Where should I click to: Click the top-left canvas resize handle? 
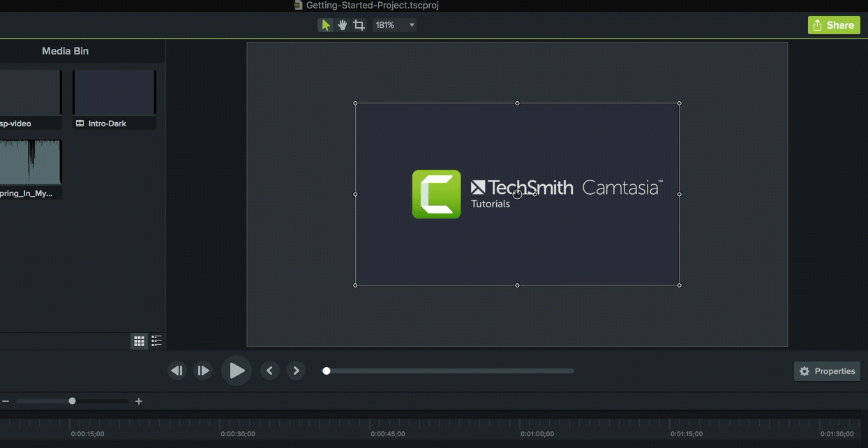355,103
